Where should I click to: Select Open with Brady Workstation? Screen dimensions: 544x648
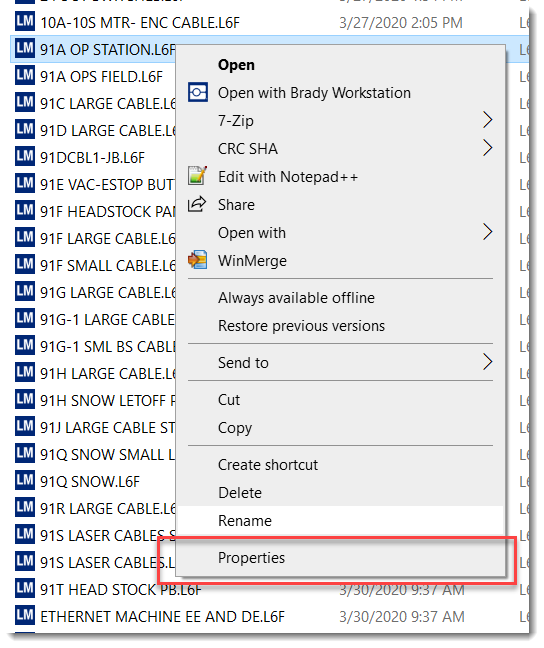[x=314, y=93]
